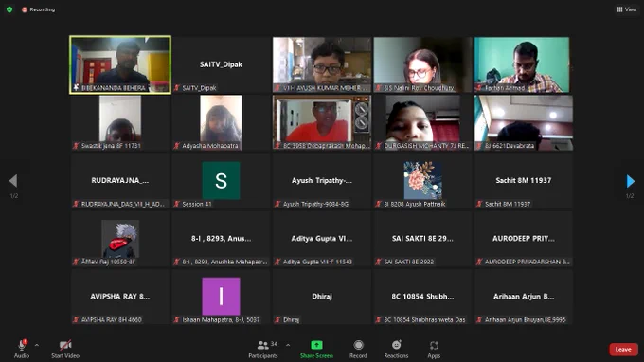Click pin icon on BIBEKANANDA BEHERA label
The height and width of the screenshot is (362, 644).
pos(76,87)
